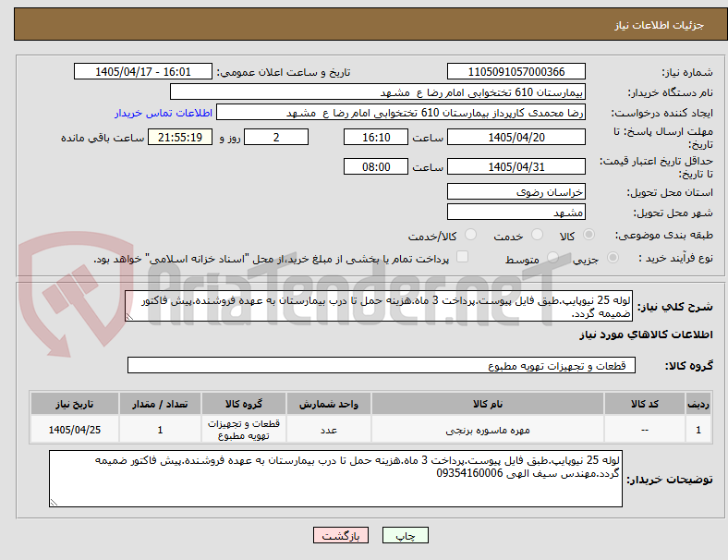
Task: Click the بازگشت (back) button
Action: click(x=341, y=535)
